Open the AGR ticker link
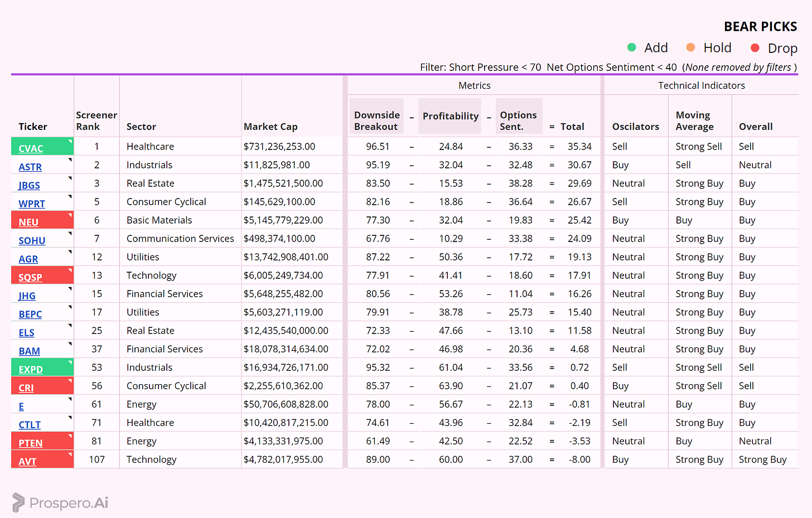812x518 pixels. [28, 259]
